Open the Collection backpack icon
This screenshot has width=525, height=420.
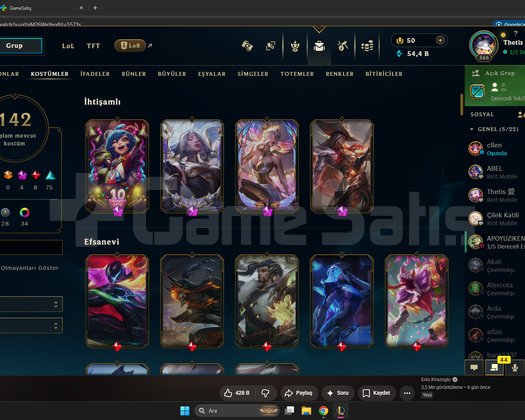(319, 46)
